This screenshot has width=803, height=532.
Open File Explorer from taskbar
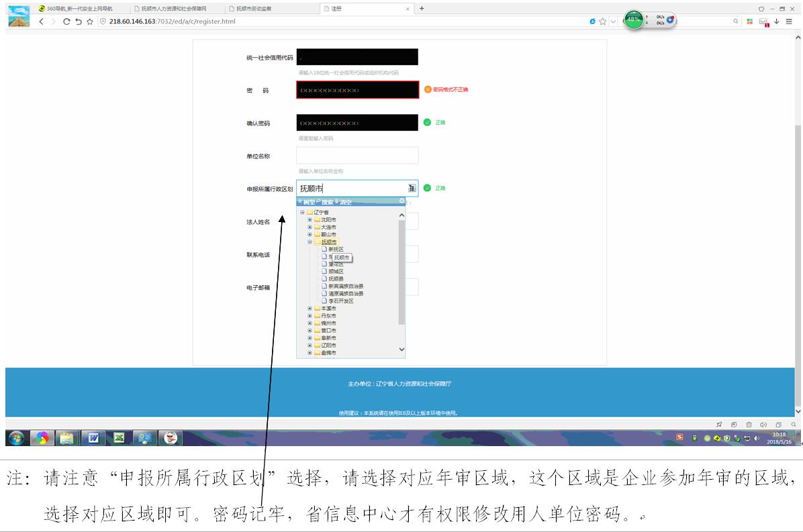pyautogui.click(x=66, y=438)
